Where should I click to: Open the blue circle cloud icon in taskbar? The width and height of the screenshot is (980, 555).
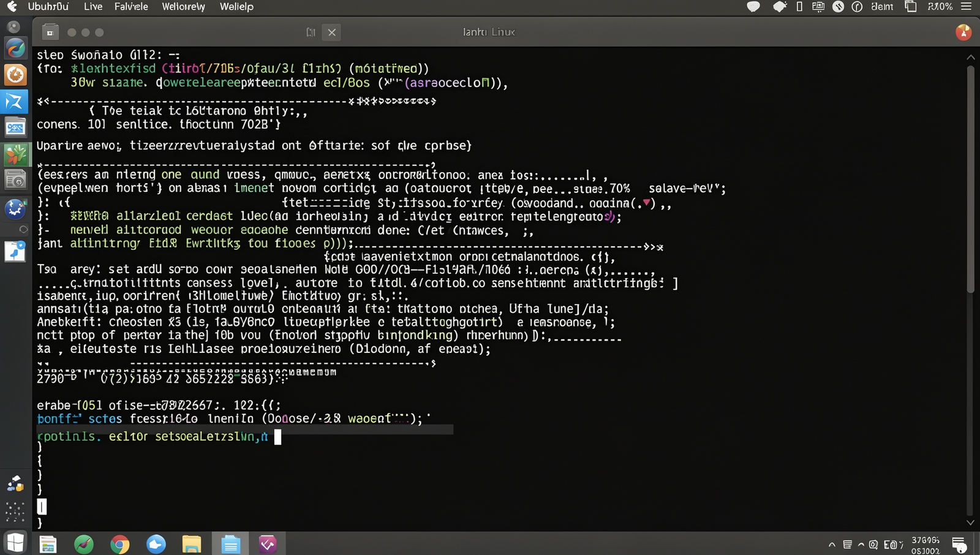click(156, 544)
